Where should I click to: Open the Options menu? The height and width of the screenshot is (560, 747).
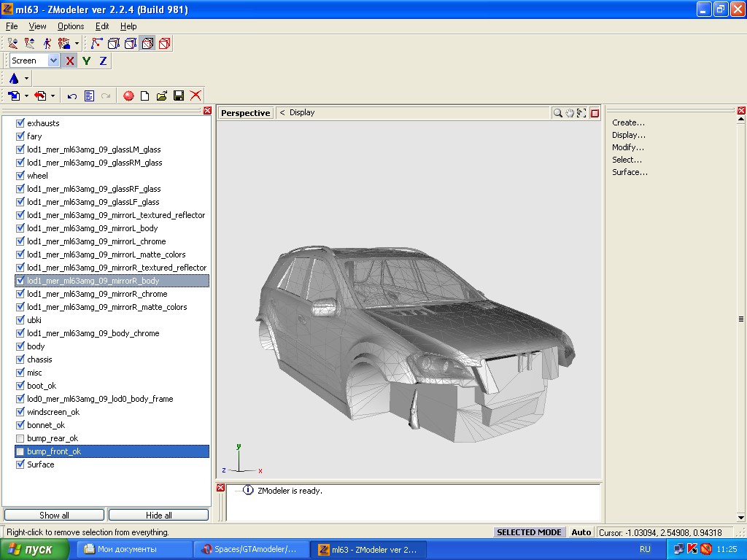(71, 26)
